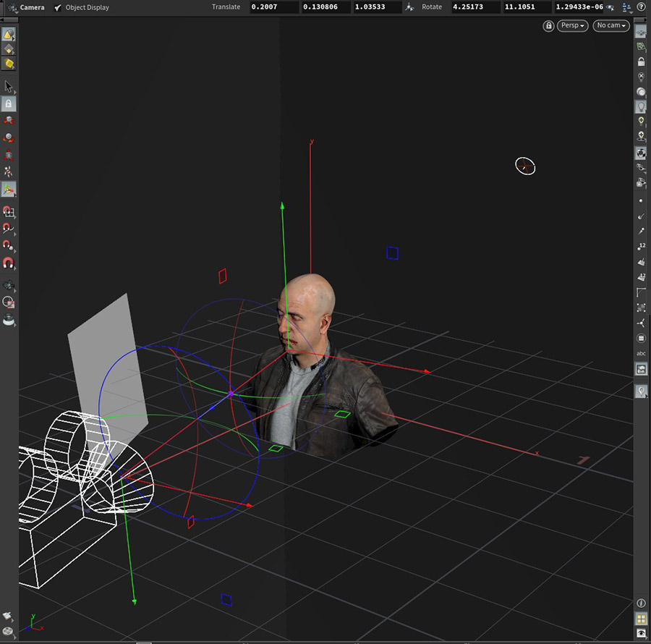Click the Camera operator icon in top bar
This screenshot has width=651, height=644.
pos(12,7)
